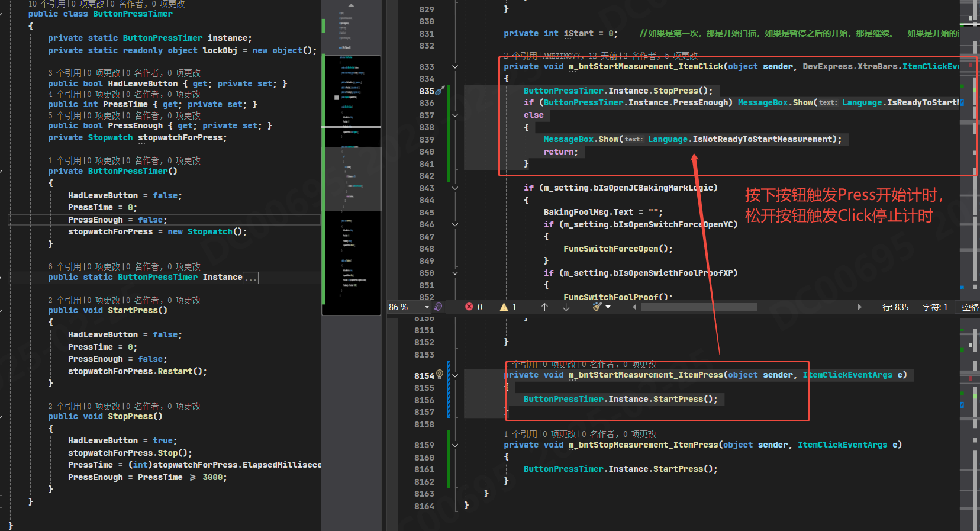Click PressEnough = false in the constructor
Image resolution: width=980 pixels, height=531 pixels.
coord(117,220)
